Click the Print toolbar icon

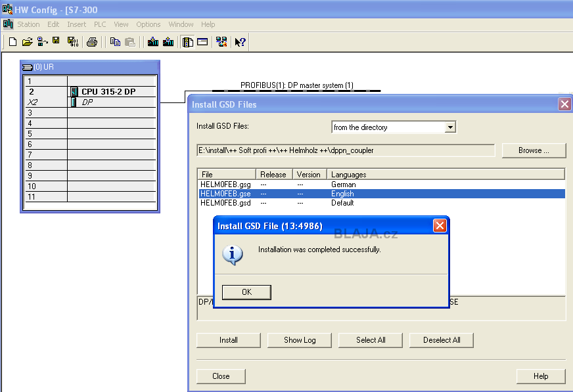pyautogui.click(x=92, y=42)
